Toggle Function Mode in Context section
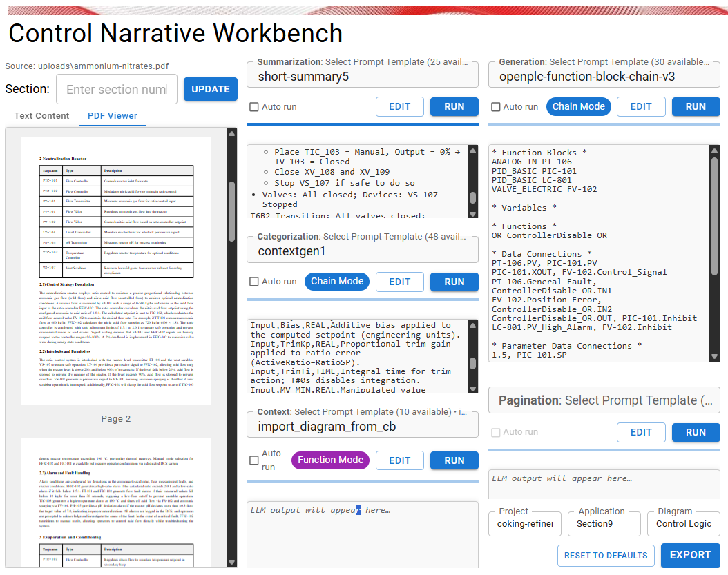This screenshot has height=575, width=728. pos(330,460)
